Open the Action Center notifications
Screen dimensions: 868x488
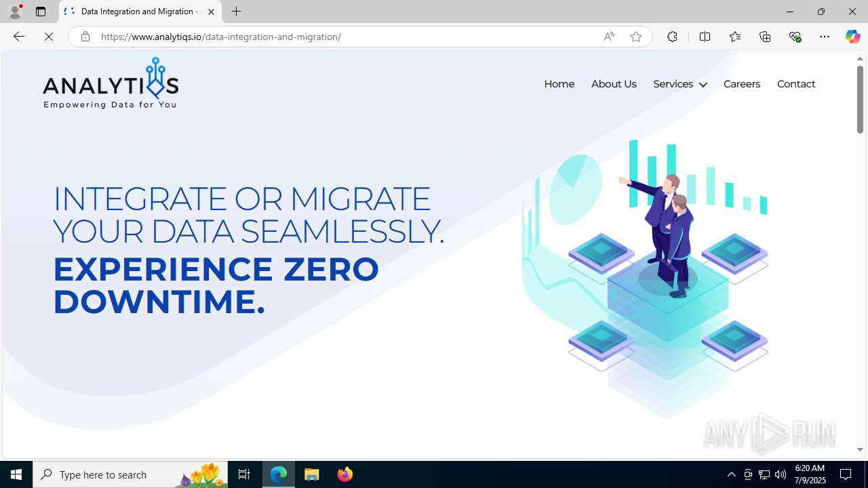(x=846, y=474)
